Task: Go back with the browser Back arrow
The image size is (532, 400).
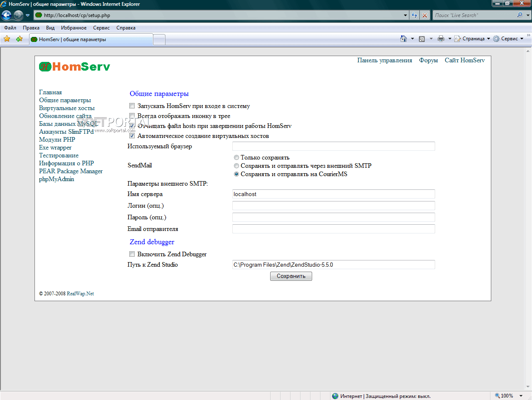Action: point(6,15)
